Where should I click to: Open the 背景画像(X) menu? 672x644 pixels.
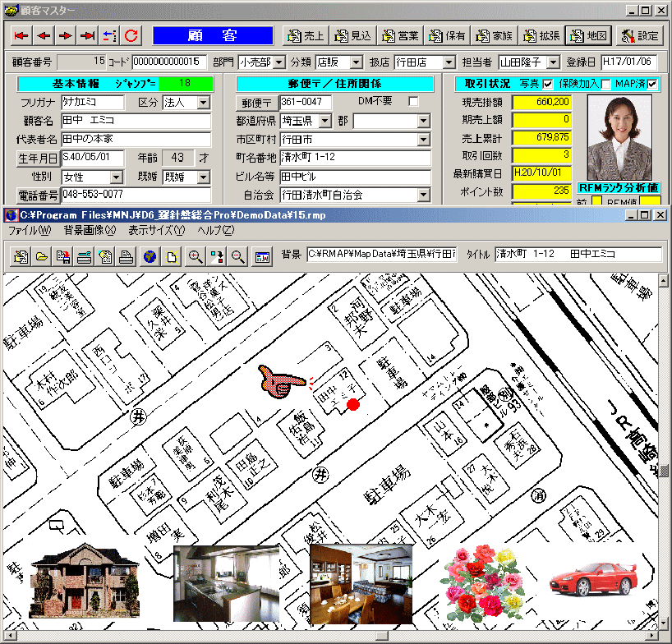pos(90,231)
